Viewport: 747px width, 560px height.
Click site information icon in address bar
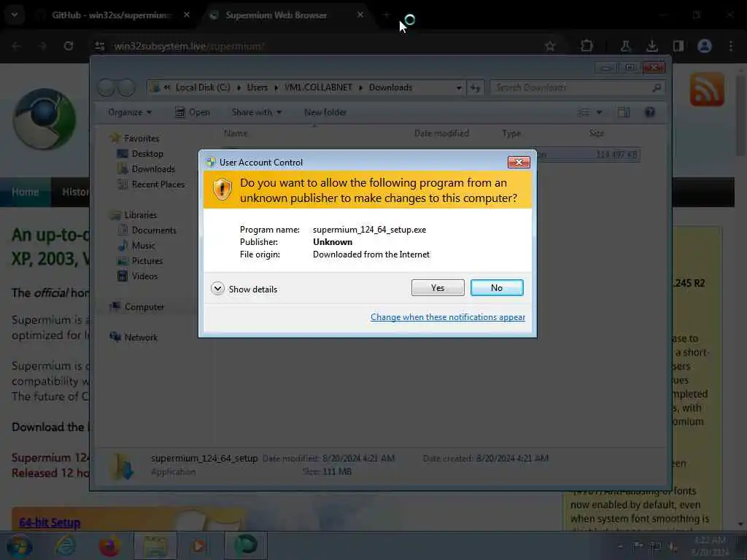(x=100, y=46)
